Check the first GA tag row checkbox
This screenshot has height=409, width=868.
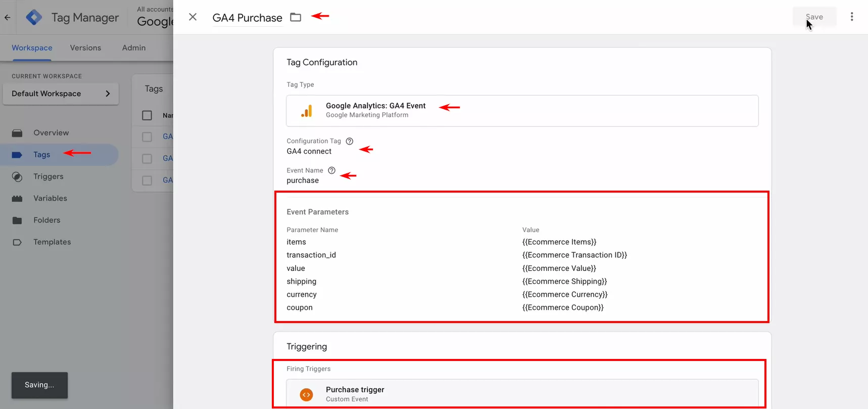(x=147, y=137)
